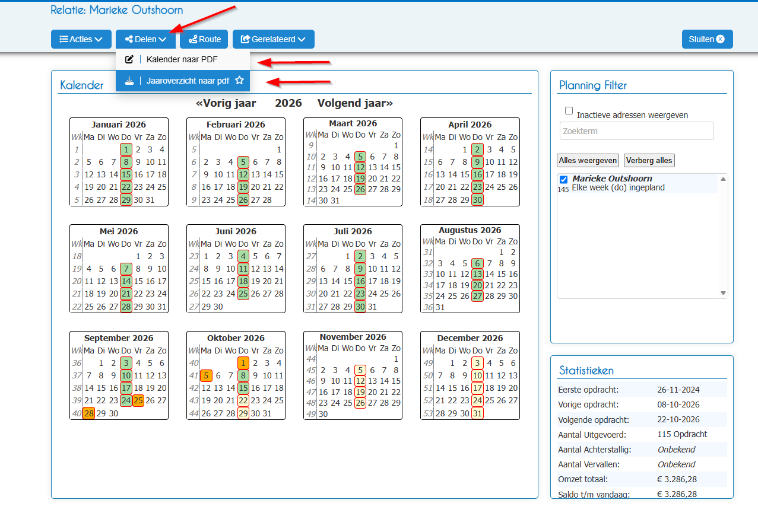The image size is (758, 532).
Task: Click the list icon on the Acties button
Action: pos(63,40)
